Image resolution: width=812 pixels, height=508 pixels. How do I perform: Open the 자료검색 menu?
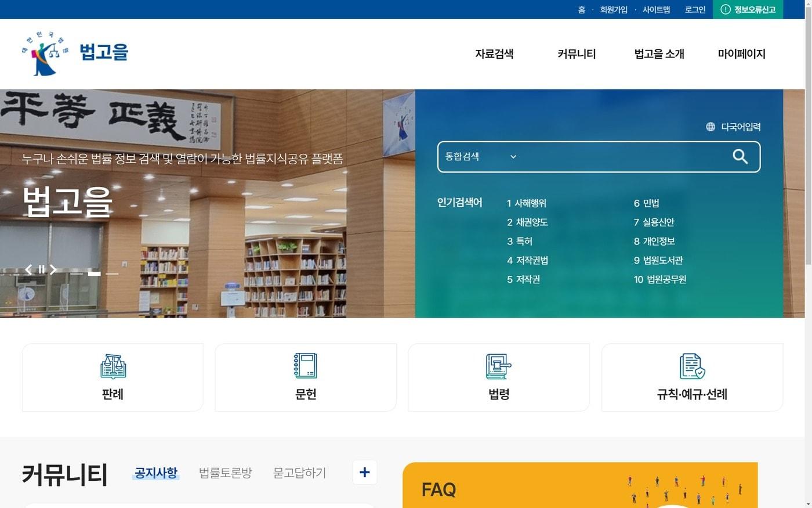pos(494,54)
